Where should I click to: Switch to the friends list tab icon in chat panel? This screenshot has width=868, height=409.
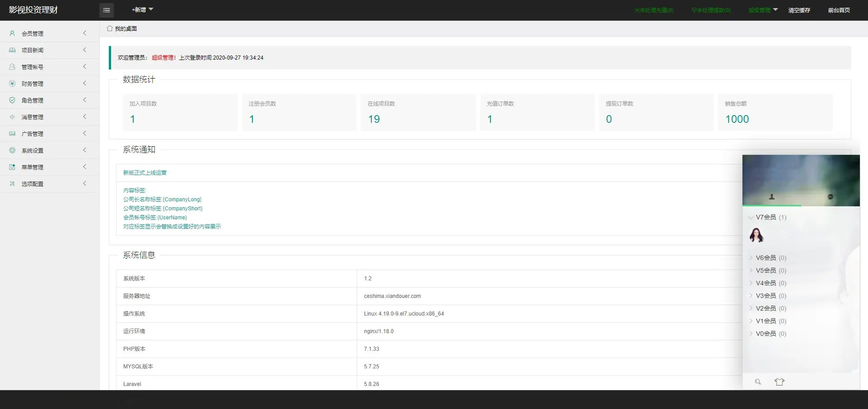(x=772, y=197)
